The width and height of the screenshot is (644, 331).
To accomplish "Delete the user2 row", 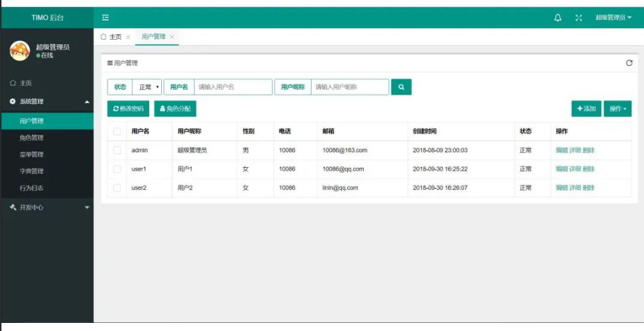I will 588,188.
